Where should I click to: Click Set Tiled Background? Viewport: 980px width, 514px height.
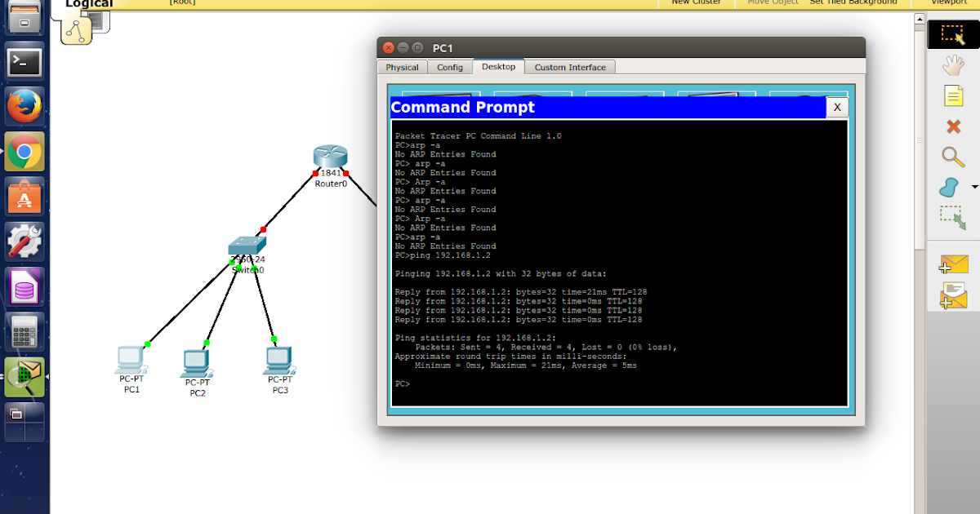853,2
